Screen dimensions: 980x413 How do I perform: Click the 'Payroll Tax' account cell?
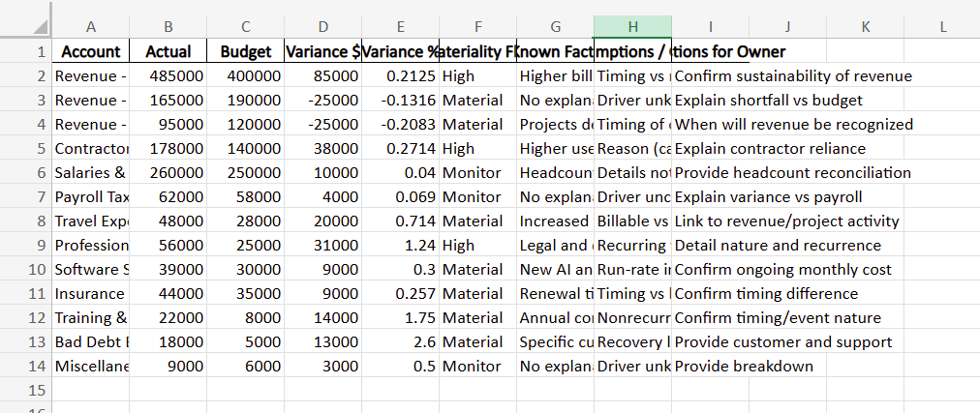pos(91,197)
